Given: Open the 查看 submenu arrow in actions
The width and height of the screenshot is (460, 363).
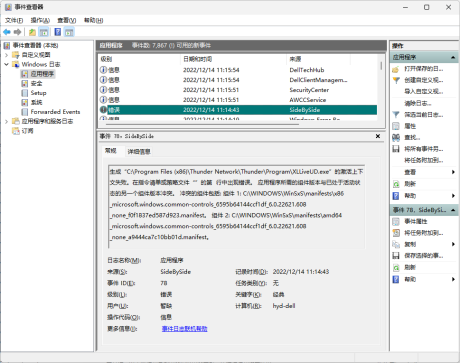Looking at the screenshot, I should (x=453, y=172).
